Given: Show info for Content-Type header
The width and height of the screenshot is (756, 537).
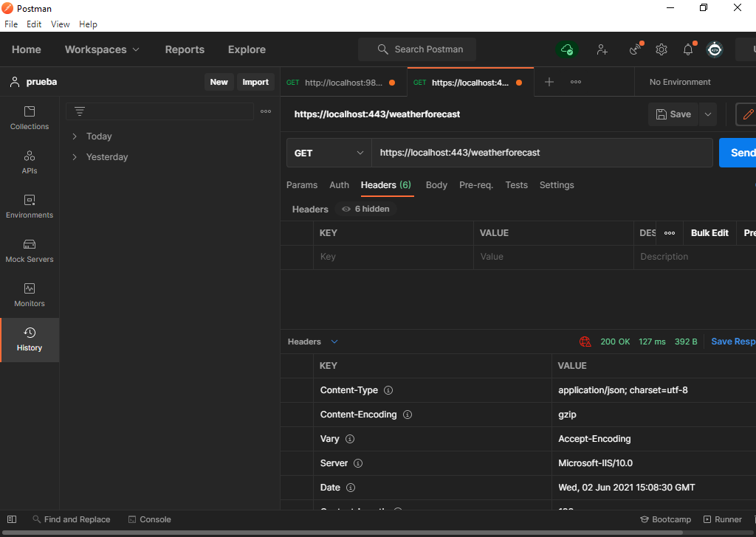Looking at the screenshot, I should (388, 390).
